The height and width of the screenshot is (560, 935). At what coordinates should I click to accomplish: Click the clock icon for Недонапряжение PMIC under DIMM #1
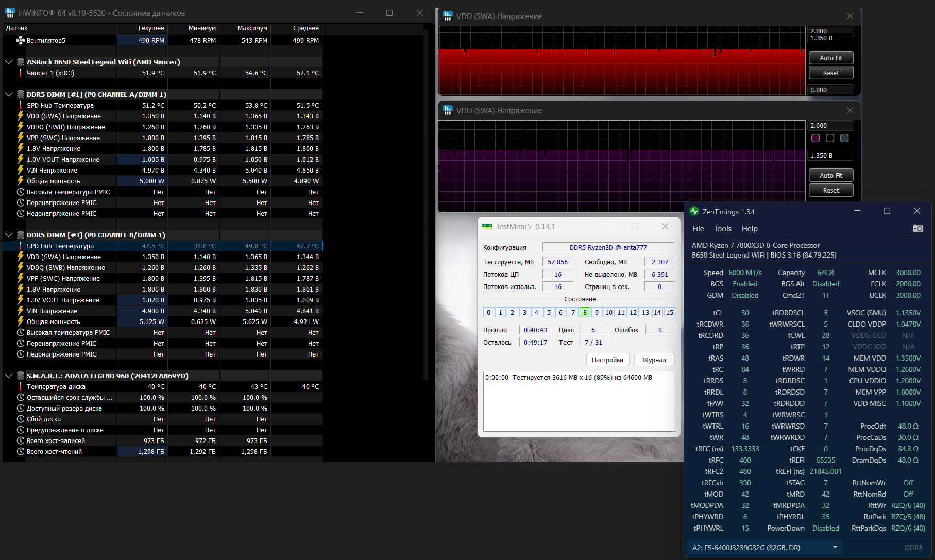(21, 213)
